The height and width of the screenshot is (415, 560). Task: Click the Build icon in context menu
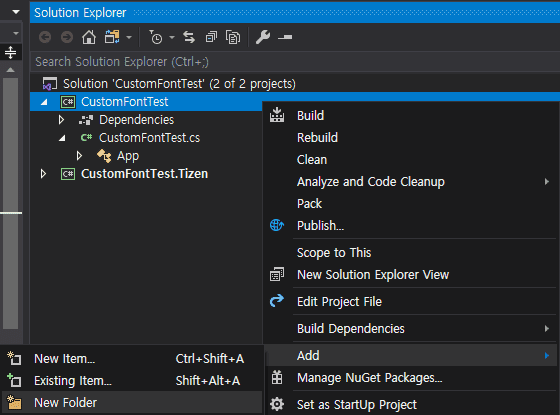[x=277, y=115]
